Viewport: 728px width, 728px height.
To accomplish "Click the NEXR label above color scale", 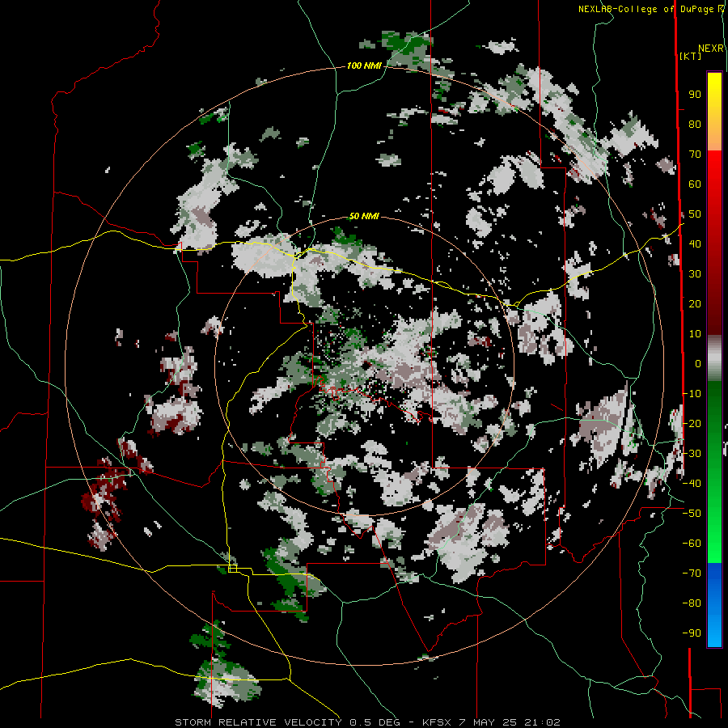I will [711, 49].
